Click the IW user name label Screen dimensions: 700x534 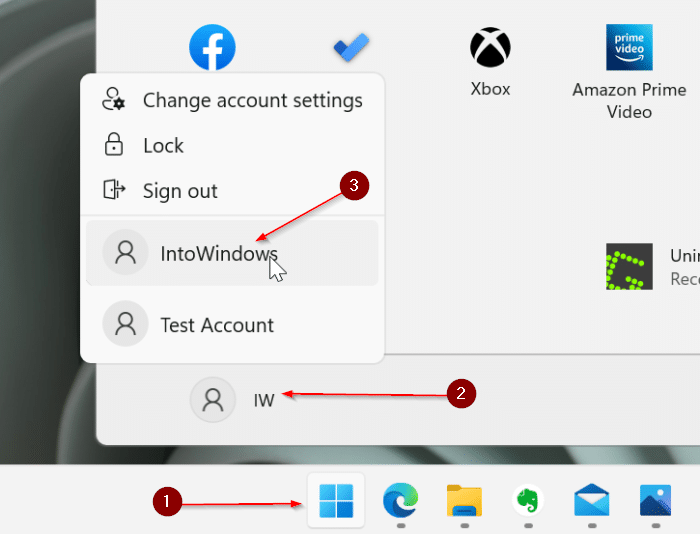pyautogui.click(x=264, y=400)
